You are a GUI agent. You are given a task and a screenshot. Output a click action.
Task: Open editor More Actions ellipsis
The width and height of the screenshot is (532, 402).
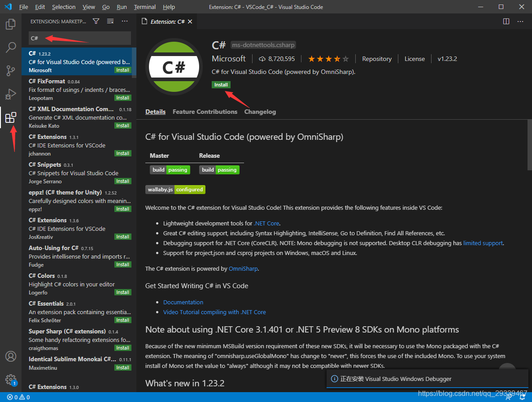coord(520,22)
